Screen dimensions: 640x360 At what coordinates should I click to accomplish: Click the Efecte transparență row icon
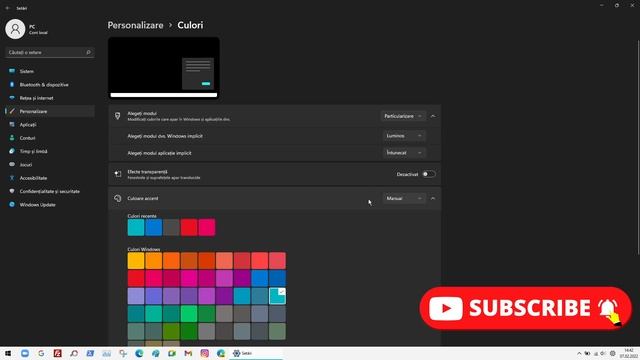118,174
